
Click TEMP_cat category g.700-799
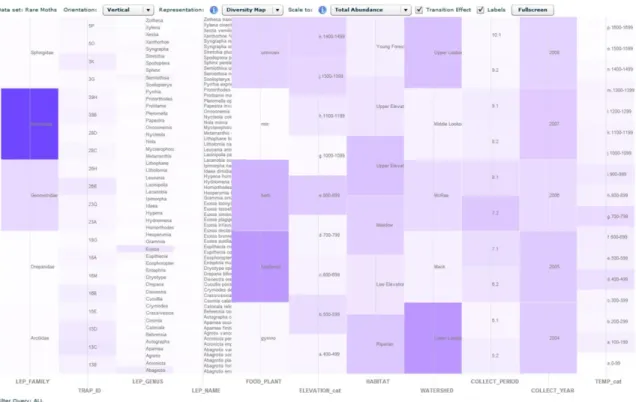pyautogui.click(x=606, y=216)
